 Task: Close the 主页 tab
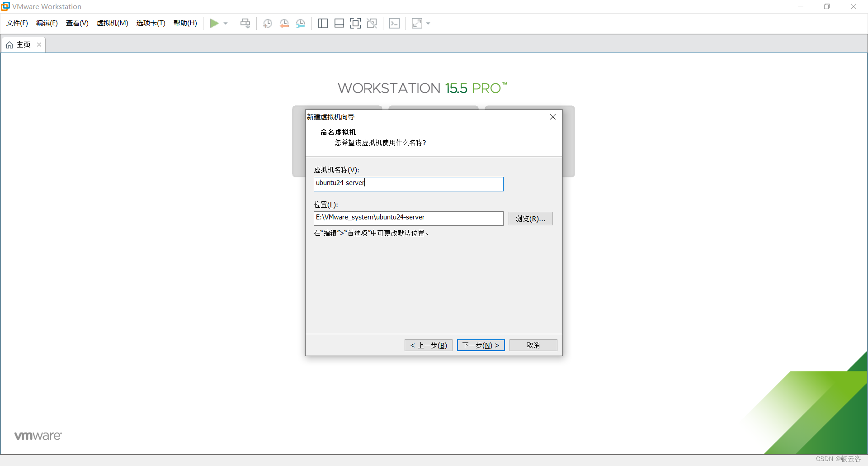pyautogui.click(x=39, y=45)
